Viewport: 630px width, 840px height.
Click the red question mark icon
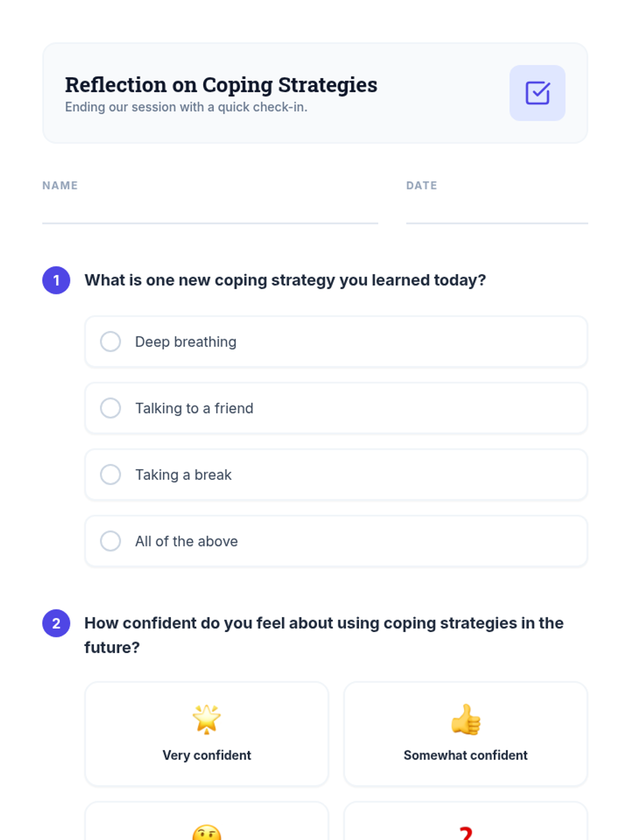pos(466,833)
